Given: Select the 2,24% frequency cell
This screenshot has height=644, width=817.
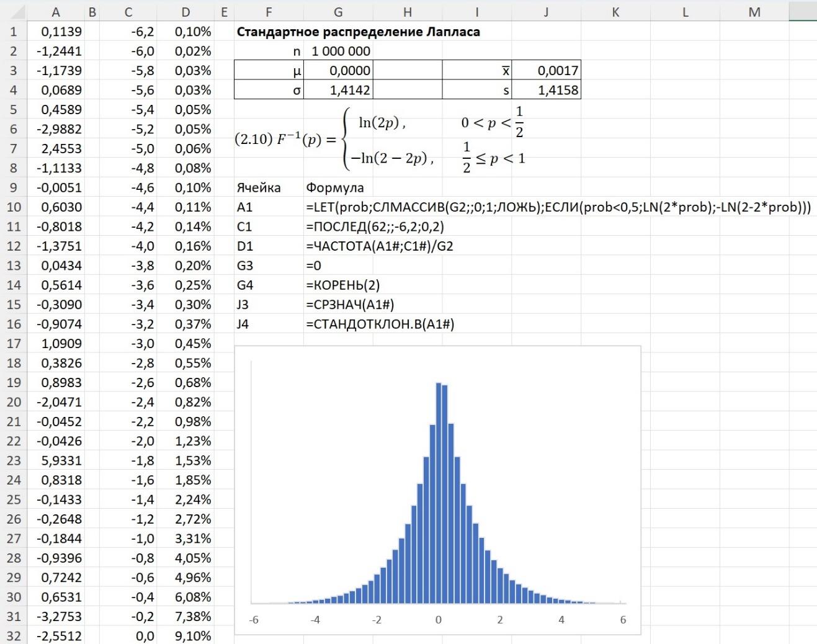Looking at the screenshot, I should coord(186,499).
